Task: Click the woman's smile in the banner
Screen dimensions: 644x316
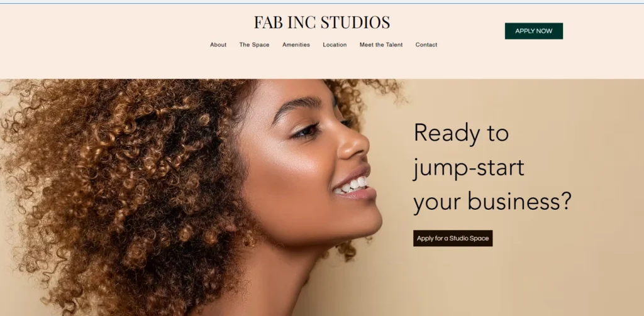Action: pos(354,185)
